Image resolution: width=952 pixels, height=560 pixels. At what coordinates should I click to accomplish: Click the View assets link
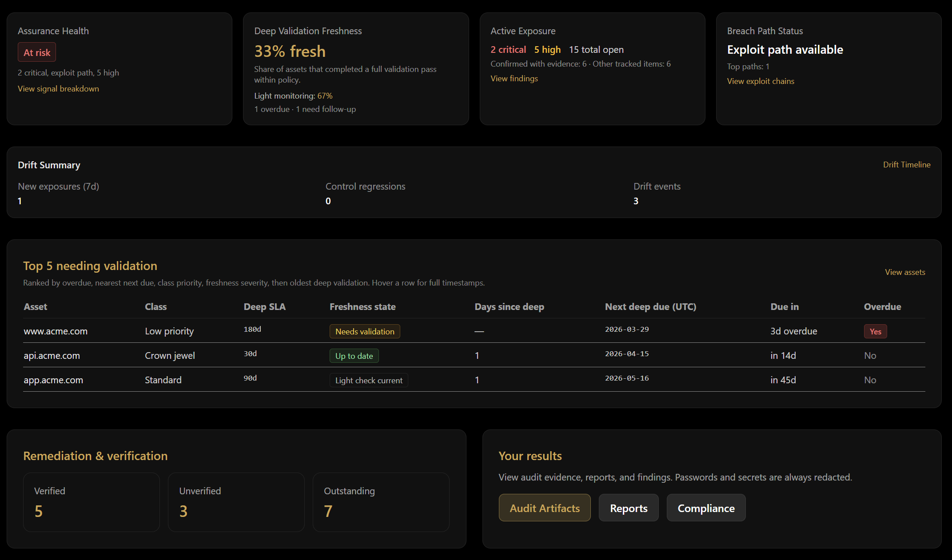(x=905, y=272)
